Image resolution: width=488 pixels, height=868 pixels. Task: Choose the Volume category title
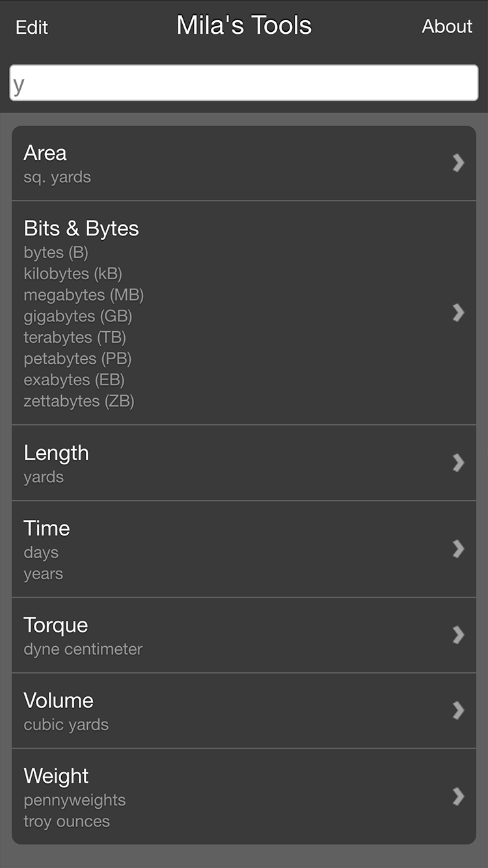point(59,701)
